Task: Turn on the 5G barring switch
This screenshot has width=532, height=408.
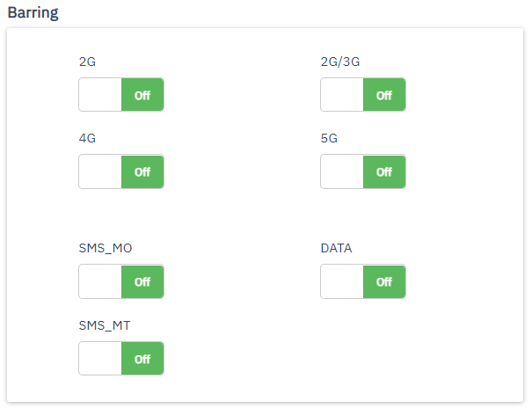Action: click(x=363, y=172)
